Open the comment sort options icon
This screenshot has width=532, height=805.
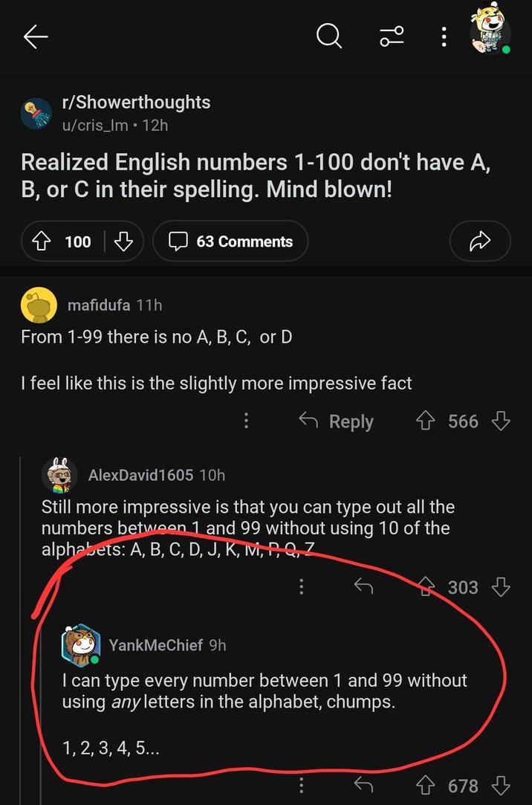pos(392,36)
